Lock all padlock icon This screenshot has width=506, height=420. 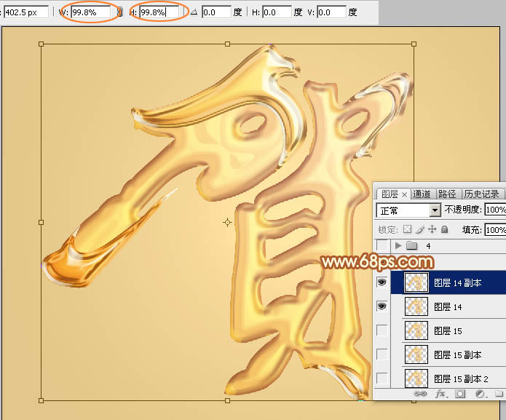click(444, 229)
